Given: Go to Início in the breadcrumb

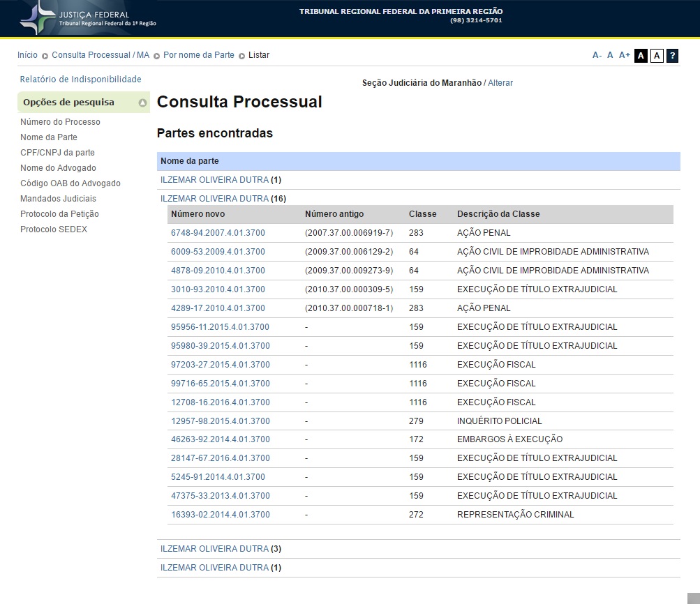Looking at the screenshot, I should 27,55.
